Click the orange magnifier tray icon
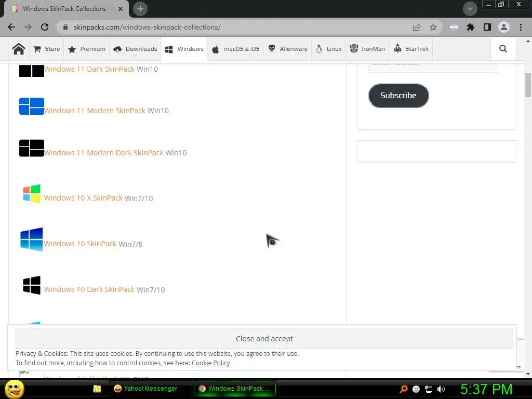The width and height of the screenshot is (532, 399). pyautogui.click(x=404, y=389)
